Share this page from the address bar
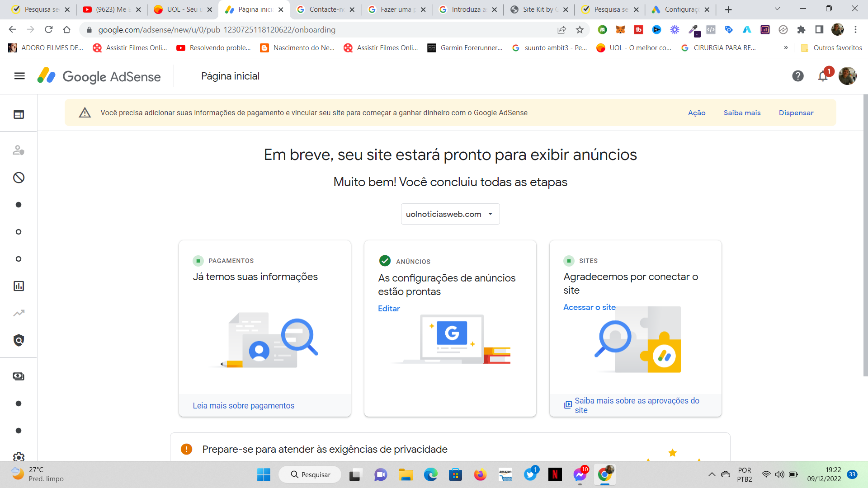Image resolution: width=868 pixels, height=488 pixels. pyautogui.click(x=561, y=30)
